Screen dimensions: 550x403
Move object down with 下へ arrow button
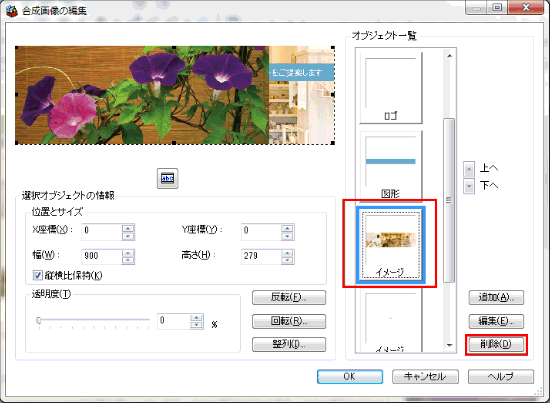[469, 186]
